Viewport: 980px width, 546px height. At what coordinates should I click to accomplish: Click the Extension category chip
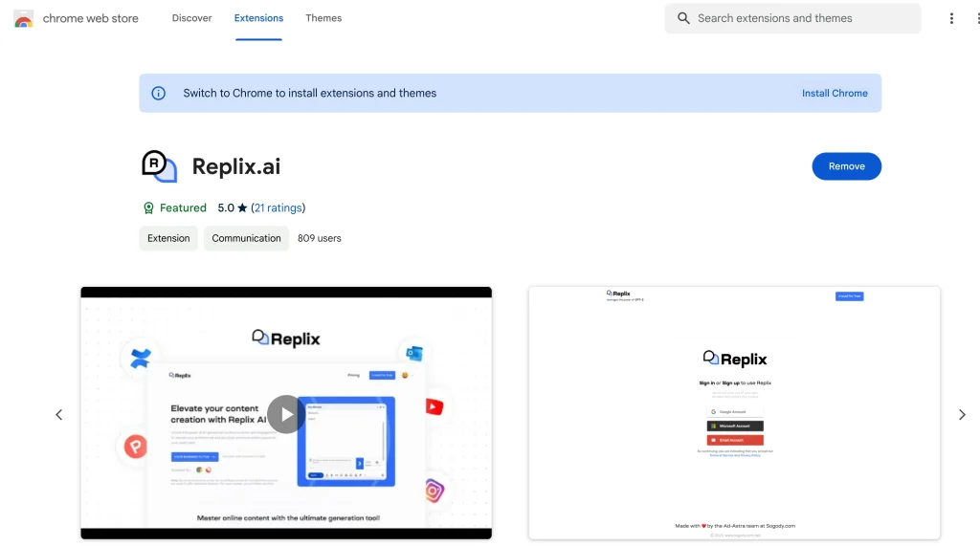click(x=168, y=238)
